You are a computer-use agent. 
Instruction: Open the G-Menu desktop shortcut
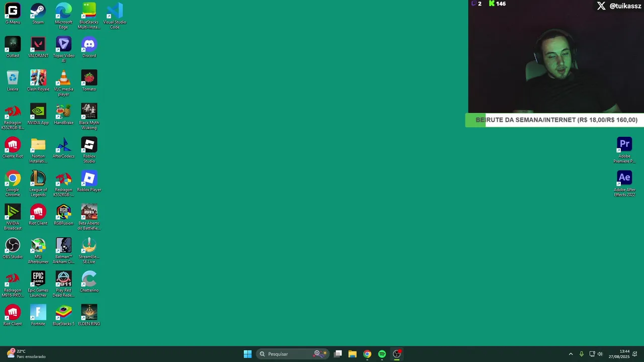click(13, 14)
